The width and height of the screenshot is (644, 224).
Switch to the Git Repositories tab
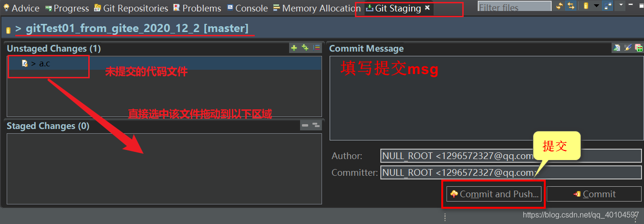point(131,8)
